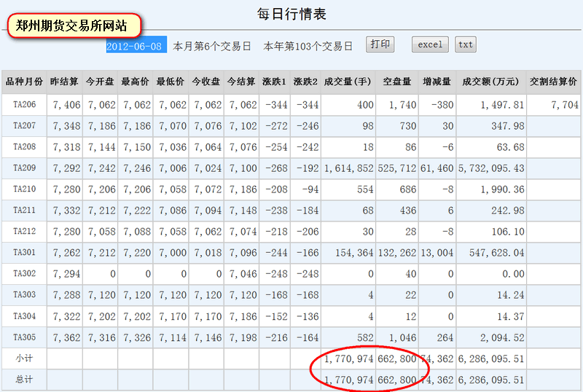The height and width of the screenshot is (392, 583).
Task: Click the 总计 total row label
Action: (x=24, y=380)
